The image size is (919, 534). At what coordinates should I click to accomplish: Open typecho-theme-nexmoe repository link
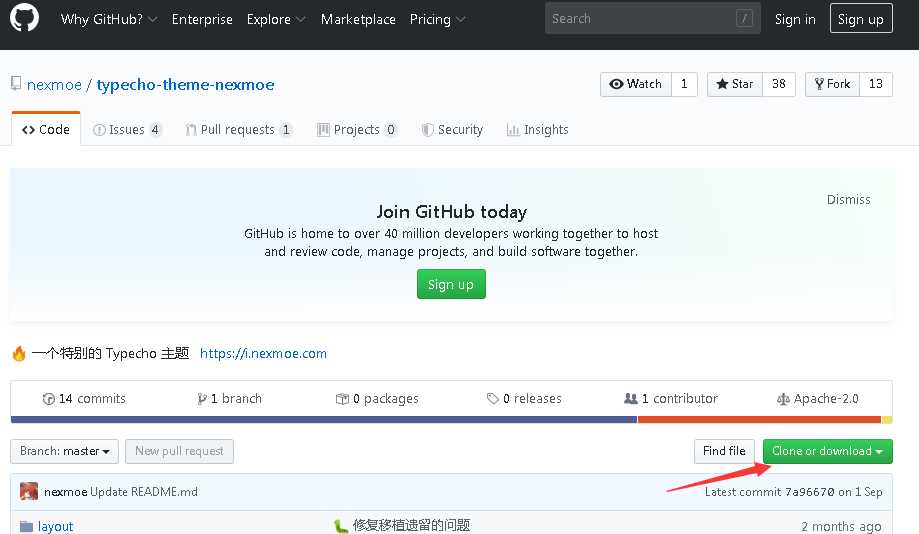(185, 84)
